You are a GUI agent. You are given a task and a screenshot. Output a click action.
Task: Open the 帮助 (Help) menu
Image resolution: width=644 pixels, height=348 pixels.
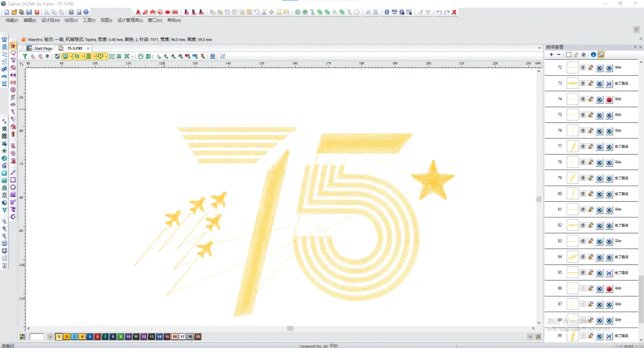coord(174,20)
